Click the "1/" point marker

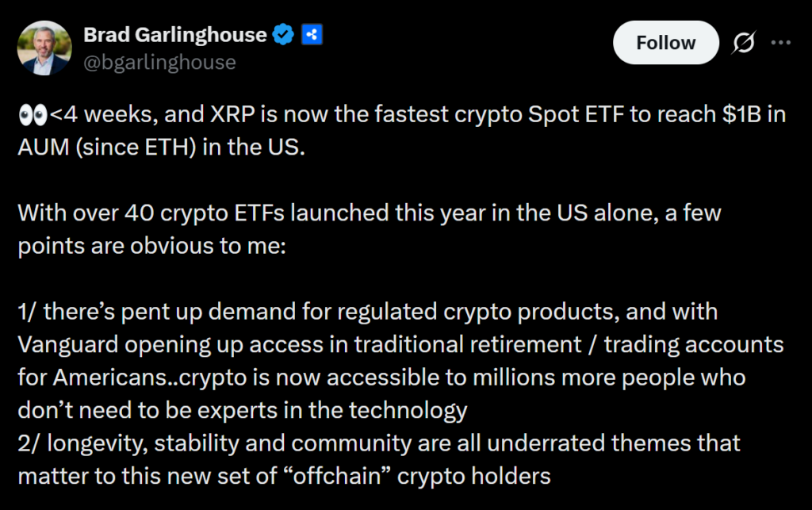pyautogui.click(x=27, y=312)
